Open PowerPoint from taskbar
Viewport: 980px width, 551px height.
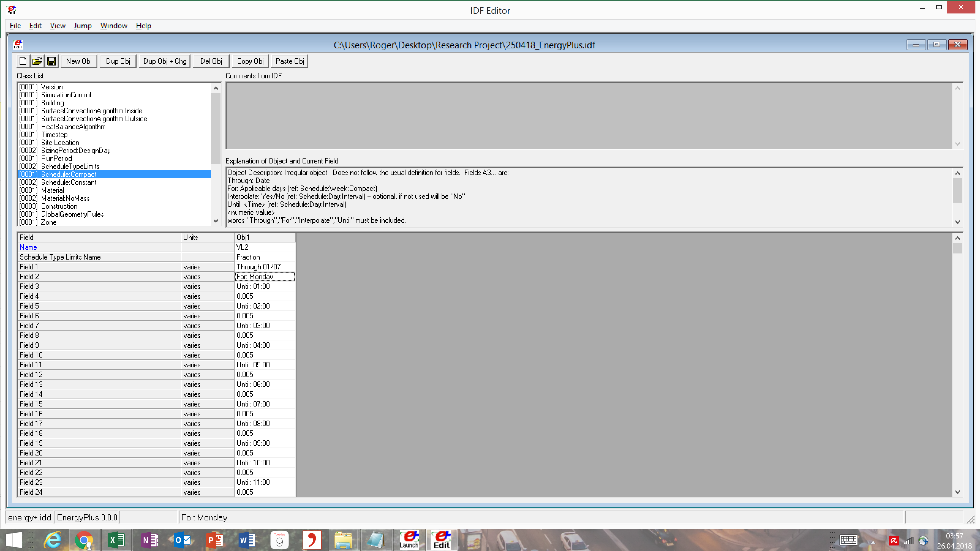(215, 540)
